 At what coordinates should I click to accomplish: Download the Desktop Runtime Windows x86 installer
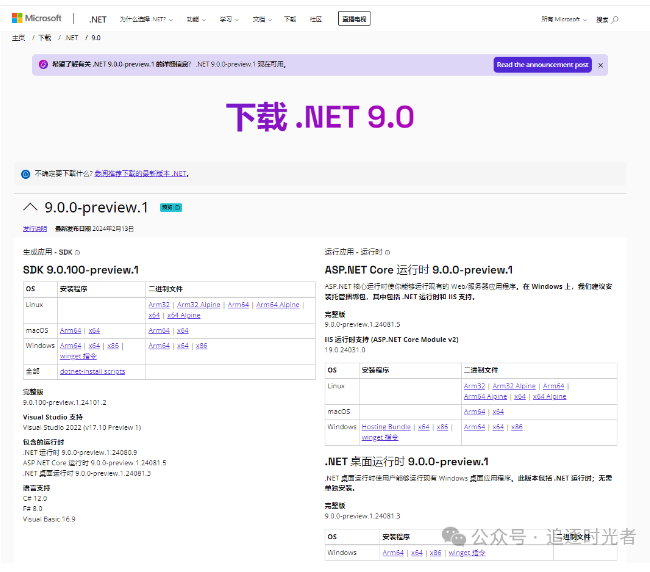tap(436, 553)
